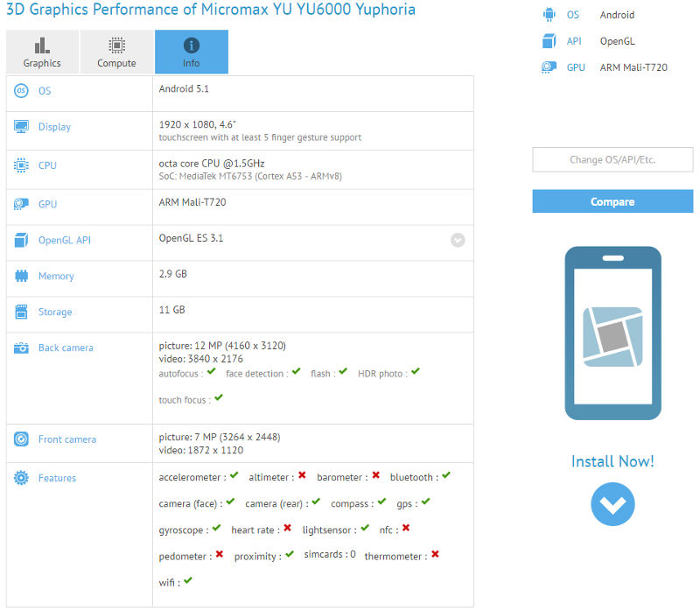
Task: Click the Display monitor icon
Action: (x=21, y=127)
